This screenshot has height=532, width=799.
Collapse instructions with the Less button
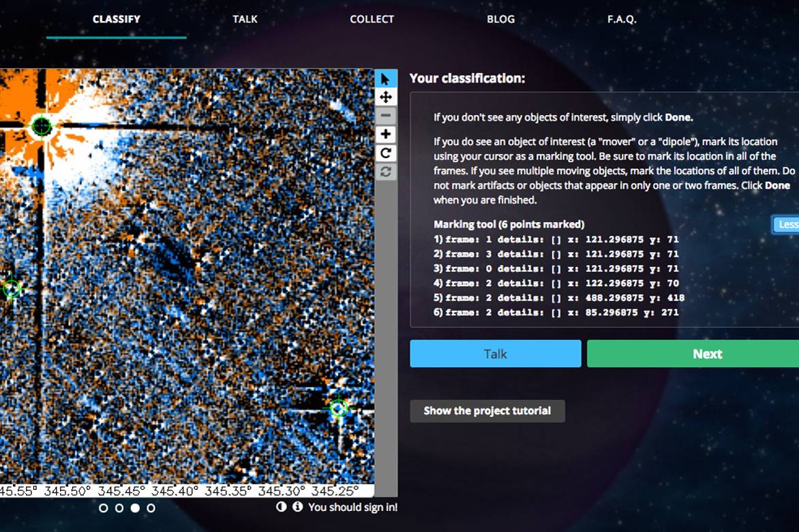(787, 225)
